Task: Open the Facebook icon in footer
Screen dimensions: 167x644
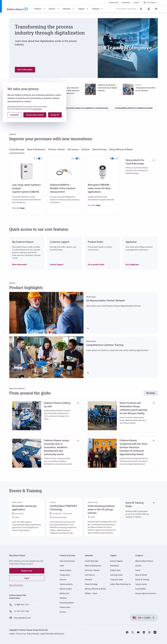Action: coord(127,632)
